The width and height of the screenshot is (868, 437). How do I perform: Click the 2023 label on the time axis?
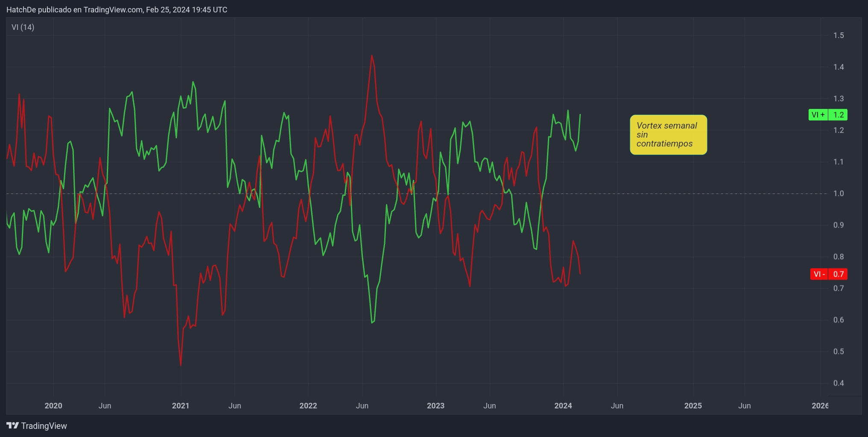click(435, 406)
